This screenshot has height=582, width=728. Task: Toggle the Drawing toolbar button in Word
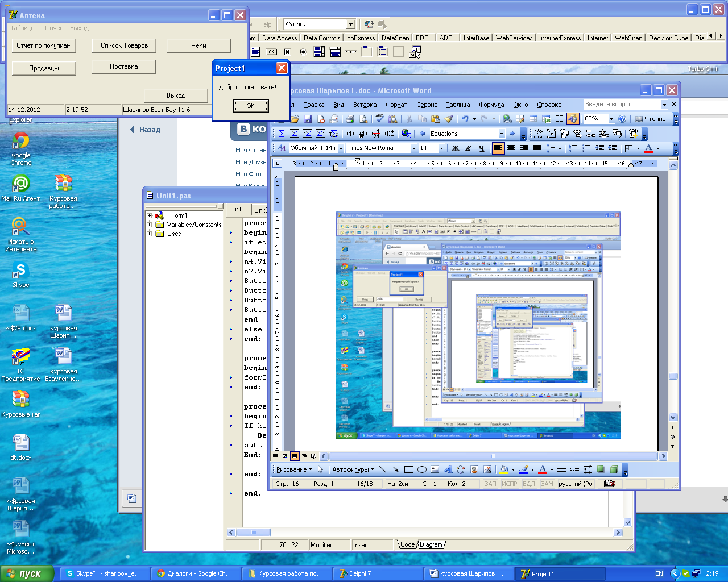tap(573, 119)
